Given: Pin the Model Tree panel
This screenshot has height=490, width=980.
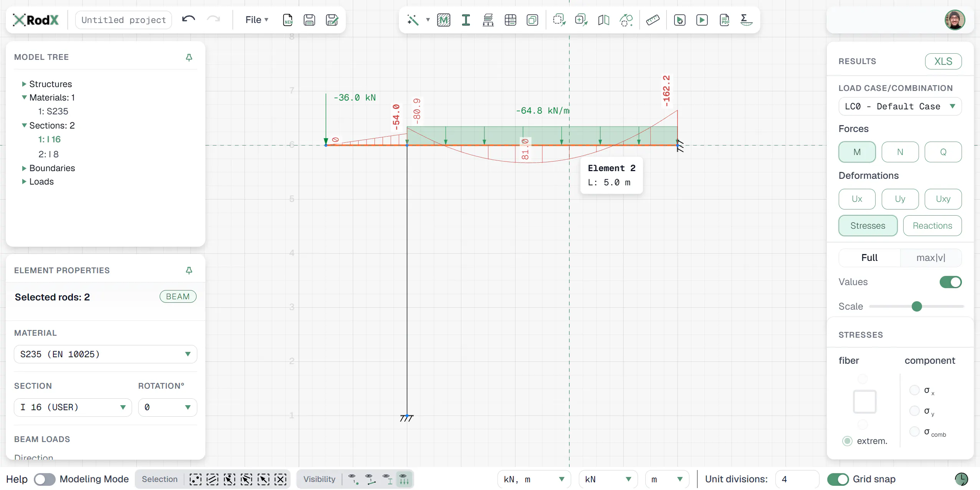Looking at the screenshot, I should coord(189,57).
